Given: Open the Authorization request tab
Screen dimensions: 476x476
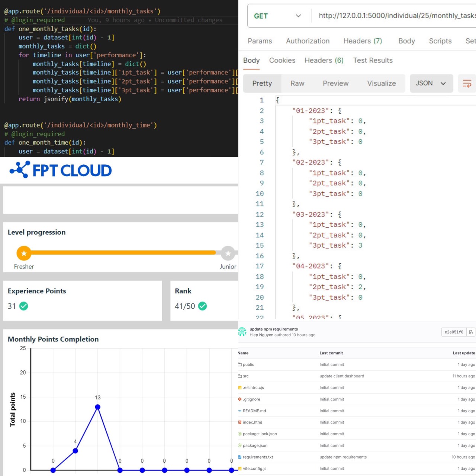Looking at the screenshot, I should [308, 41].
